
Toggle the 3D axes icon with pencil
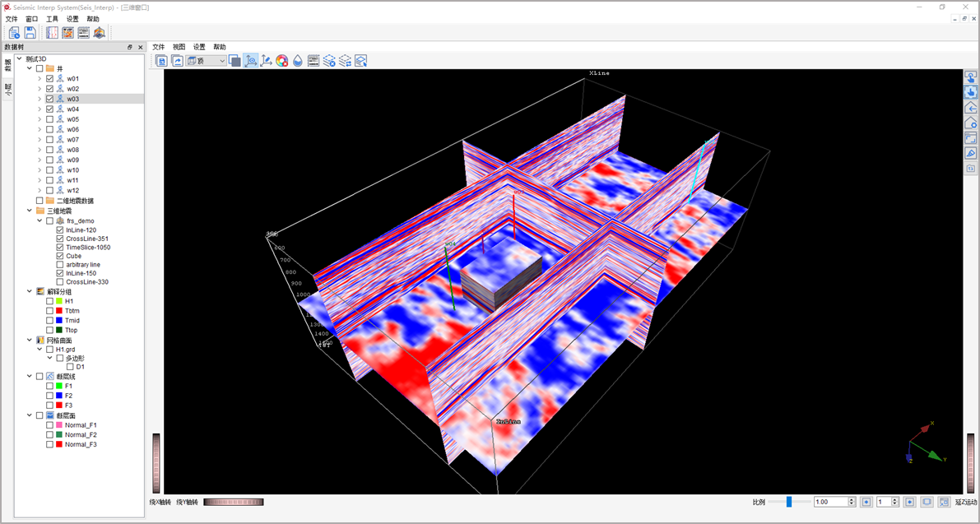click(266, 61)
